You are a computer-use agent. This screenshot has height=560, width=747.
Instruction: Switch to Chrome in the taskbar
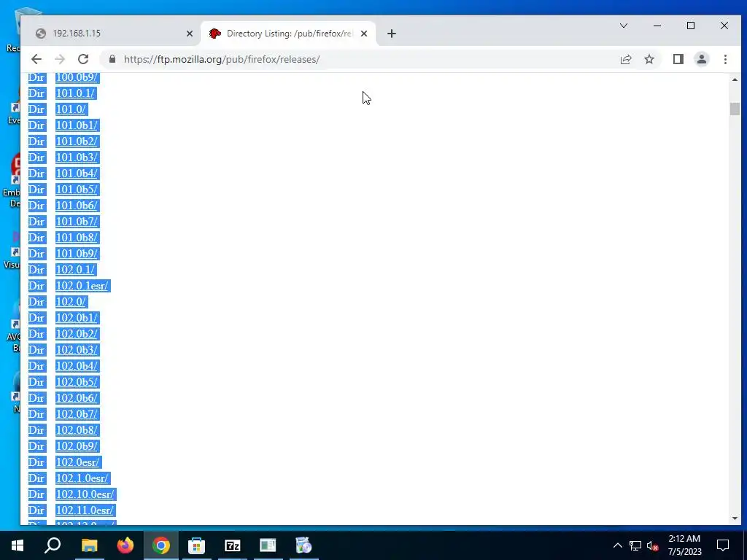pyautogui.click(x=161, y=545)
